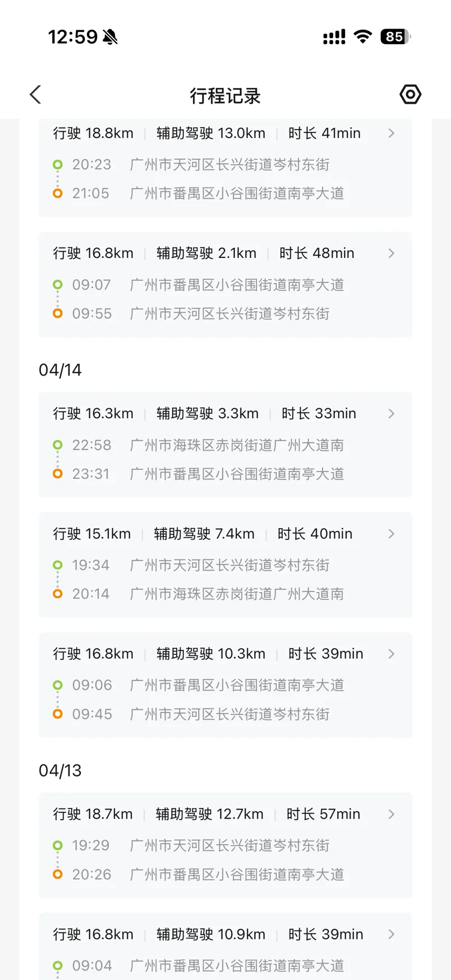Viewport: 451px width, 980px height.
Task: Tap the battery level indicator
Action: [x=395, y=37]
